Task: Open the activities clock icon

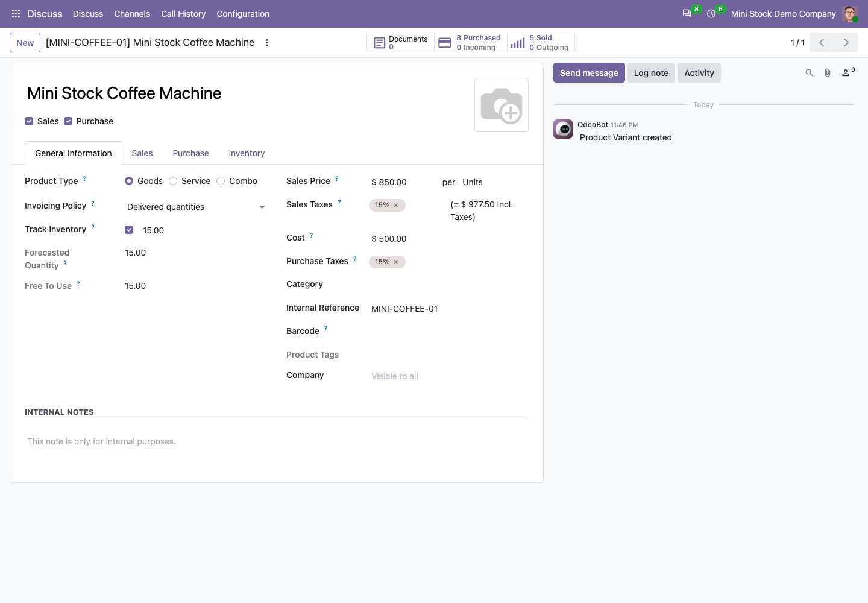Action: (x=711, y=14)
